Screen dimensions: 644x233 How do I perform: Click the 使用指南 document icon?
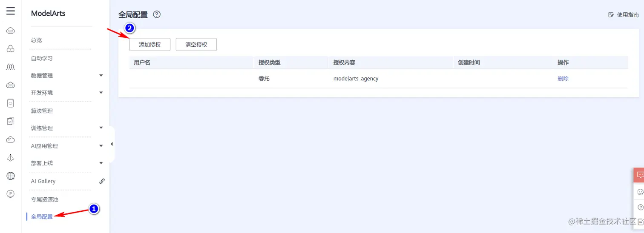(x=611, y=15)
